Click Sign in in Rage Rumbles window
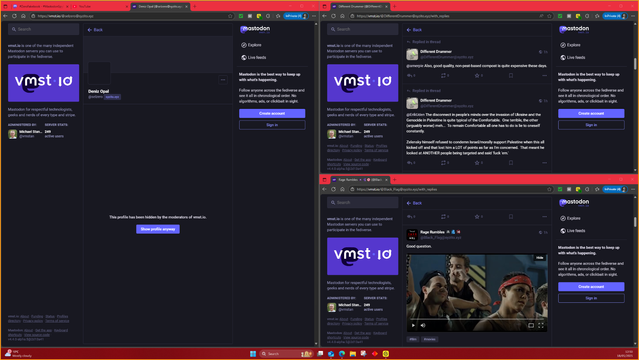 pyautogui.click(x=591, y=298)
